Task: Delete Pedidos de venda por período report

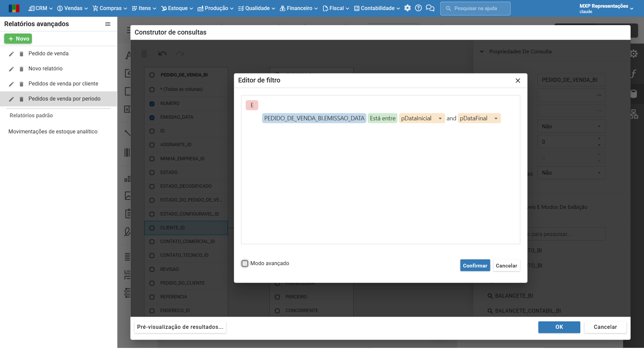Action: coord(21,99)
